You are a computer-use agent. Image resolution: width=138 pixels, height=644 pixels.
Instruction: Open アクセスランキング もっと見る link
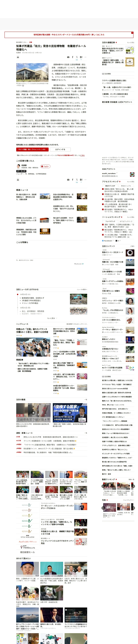(131, 182)
